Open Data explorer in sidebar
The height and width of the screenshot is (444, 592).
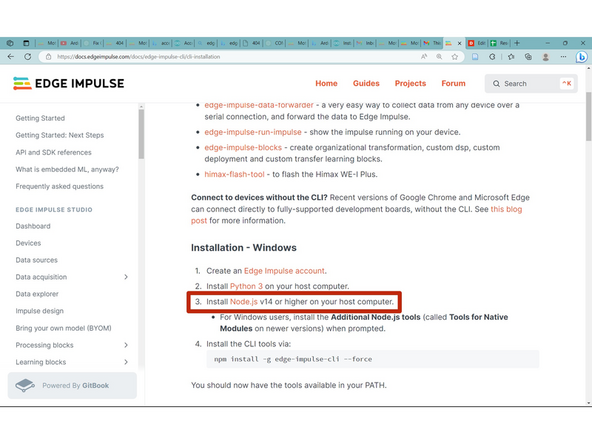37,294
